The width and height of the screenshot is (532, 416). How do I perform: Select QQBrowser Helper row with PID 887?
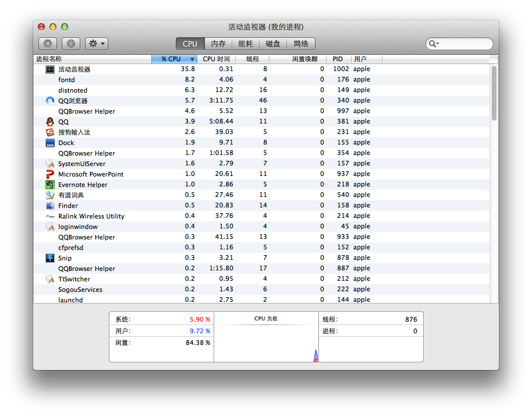coord(261,268)
